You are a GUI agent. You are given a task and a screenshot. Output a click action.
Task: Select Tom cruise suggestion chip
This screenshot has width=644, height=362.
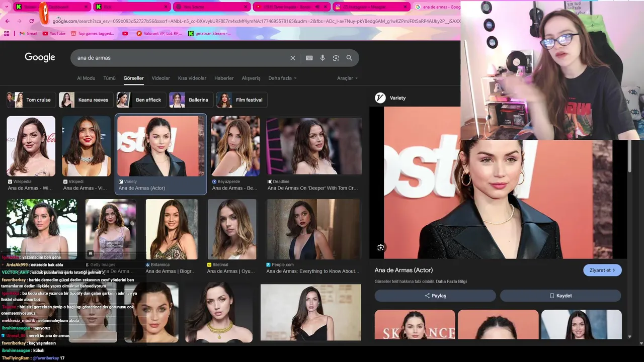(x=31, y=100)
